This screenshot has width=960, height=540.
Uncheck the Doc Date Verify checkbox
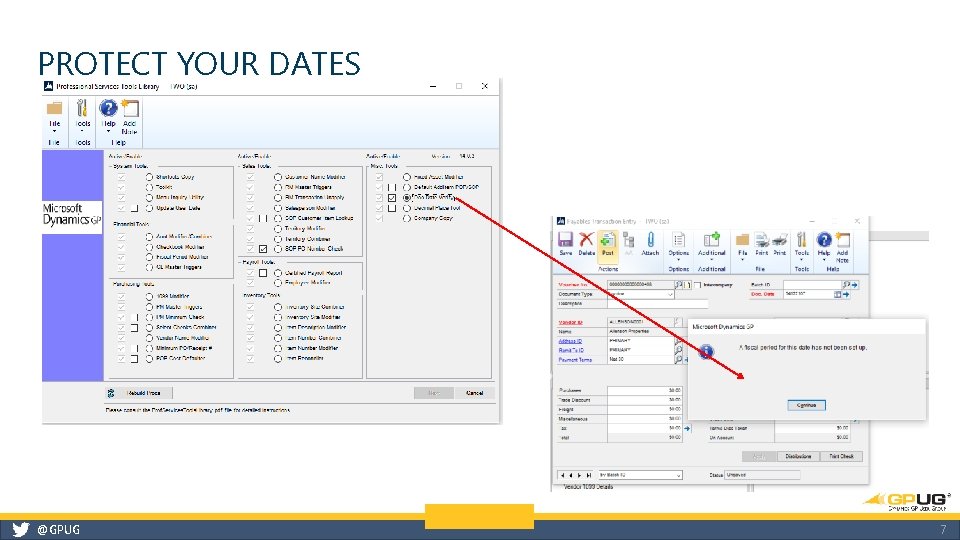tap(392, 198)
